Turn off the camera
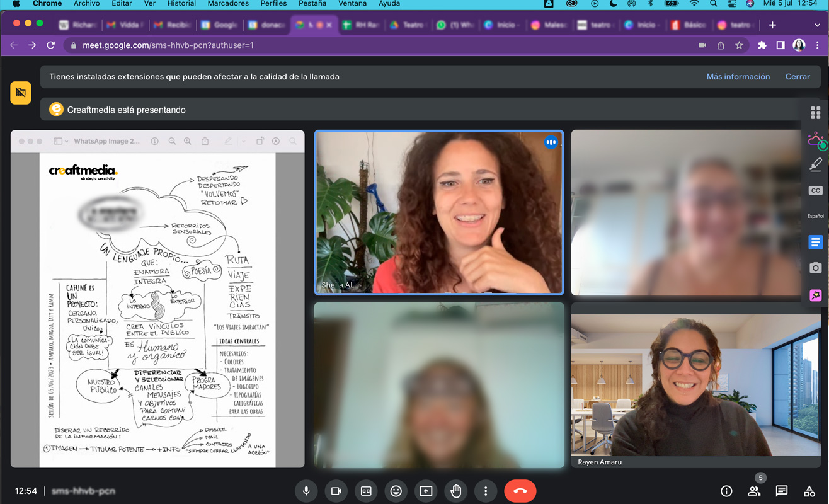Image resolution: width=829 pixels, height=504 pixels. click(336, 491)
